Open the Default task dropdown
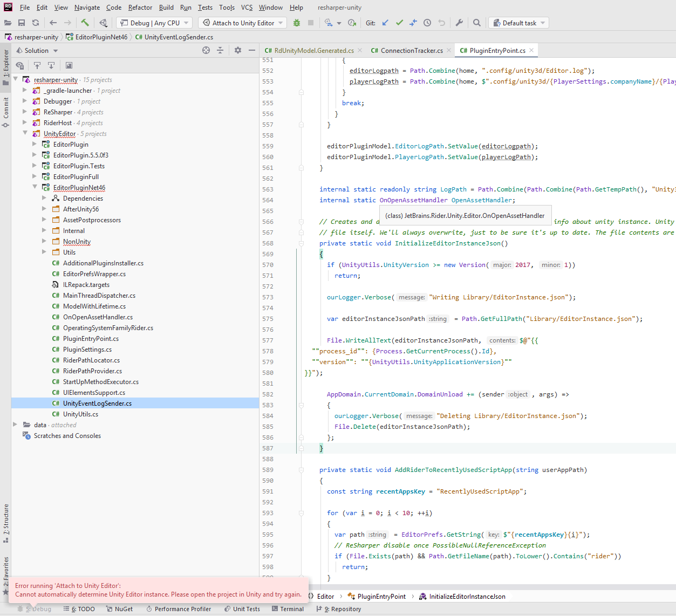This screenshot has height=616, width=676. [x=518, y=23]
